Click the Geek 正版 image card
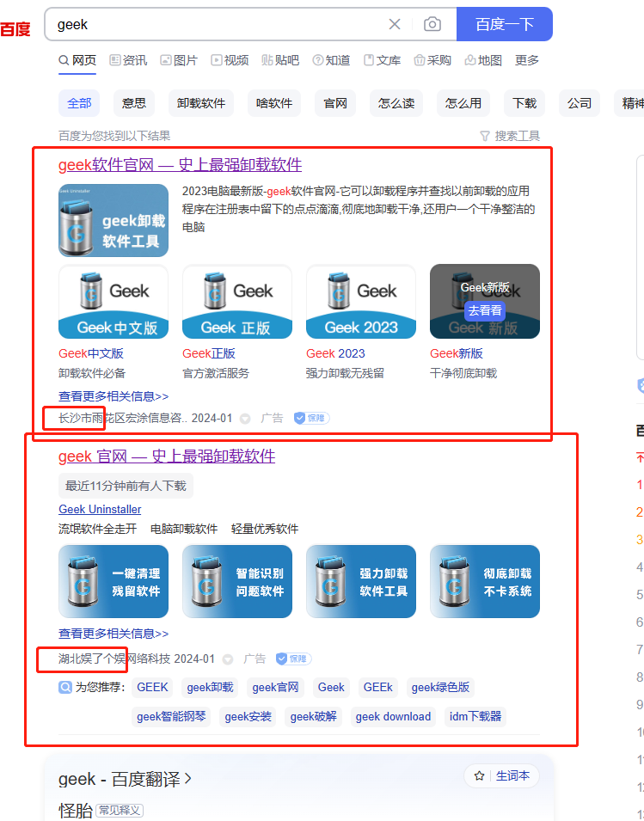Image resolution: width=644 pixels, height=821 pixels. (x=237, y=302)
